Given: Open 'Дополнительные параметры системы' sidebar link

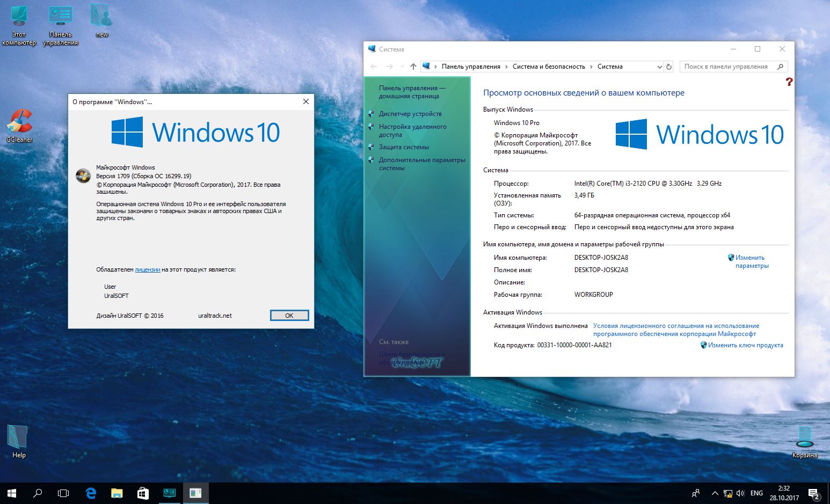Looking at the screenshot, I should [422, 164].
